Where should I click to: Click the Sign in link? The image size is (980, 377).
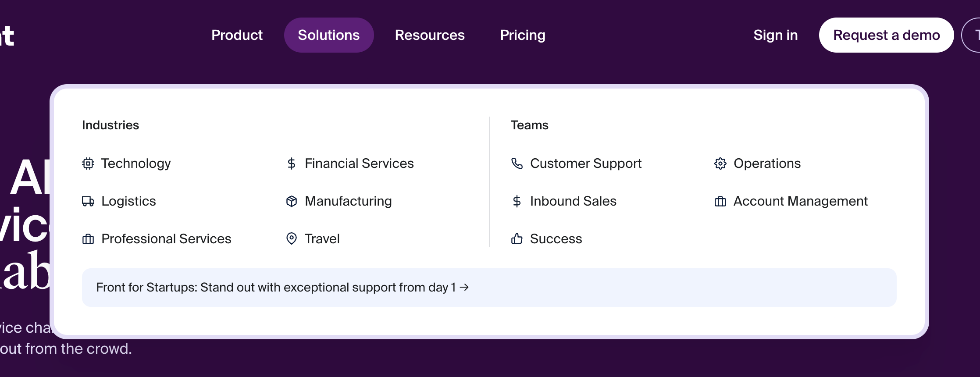(775, 35)
